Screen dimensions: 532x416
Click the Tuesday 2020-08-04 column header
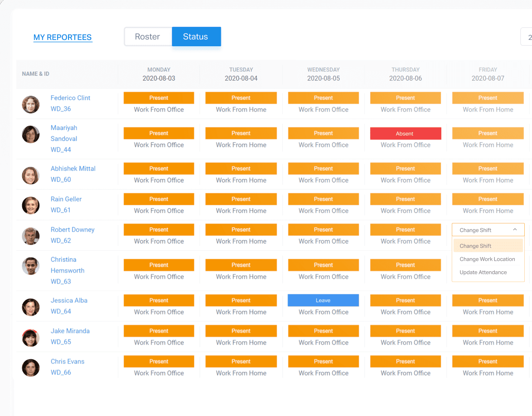point(241,74)
